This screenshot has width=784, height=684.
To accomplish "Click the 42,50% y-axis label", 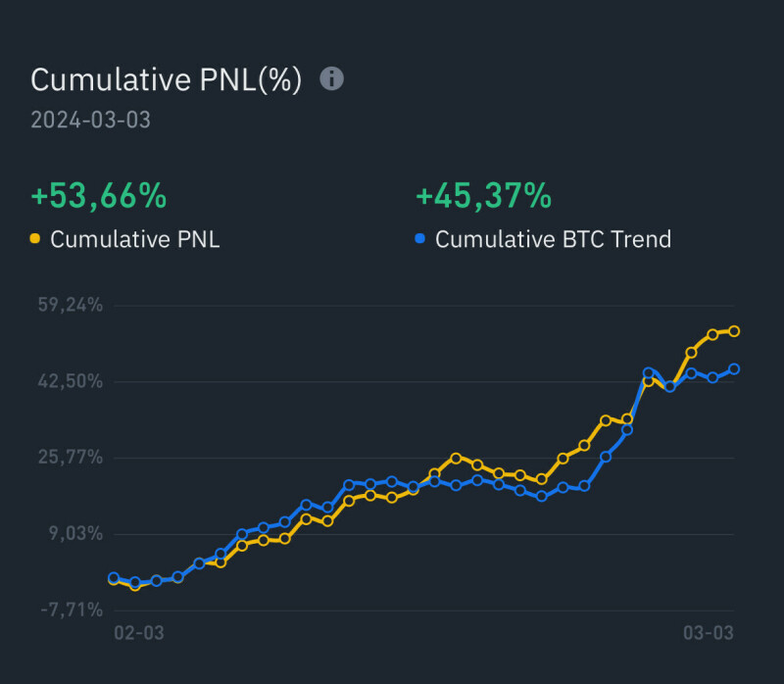I will [x=69, y=381].
